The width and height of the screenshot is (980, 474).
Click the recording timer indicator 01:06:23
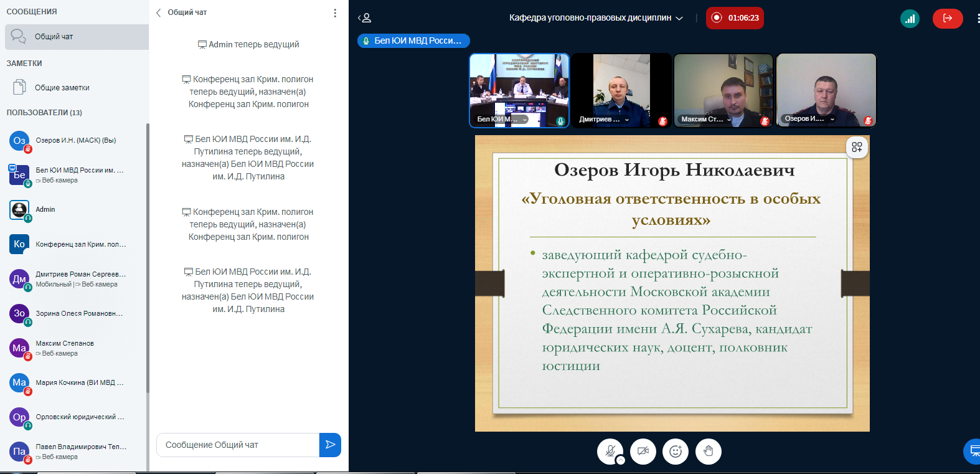pyautogui.click(x=735, y=18)
